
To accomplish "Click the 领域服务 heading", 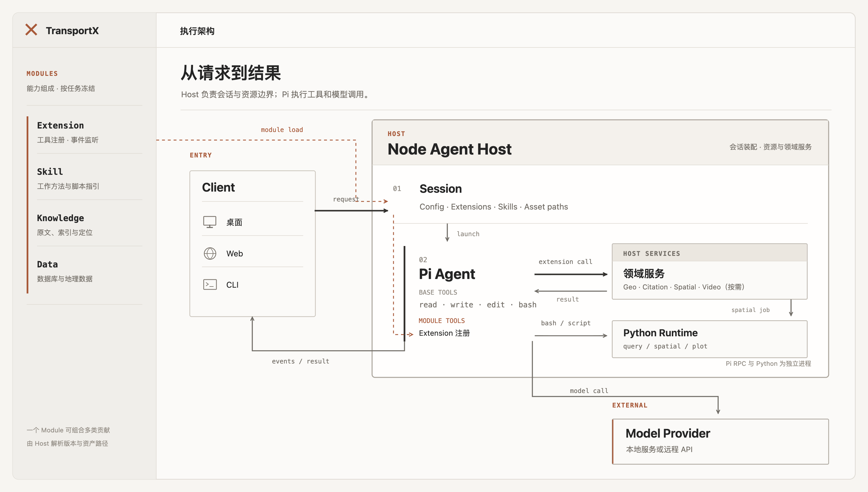I will coord(644,273).
